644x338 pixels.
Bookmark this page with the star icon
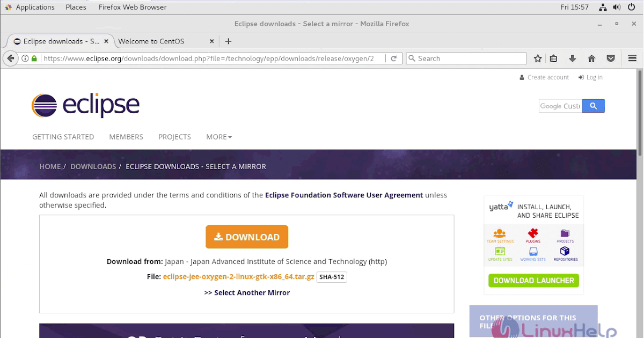(x=538, y=58)
